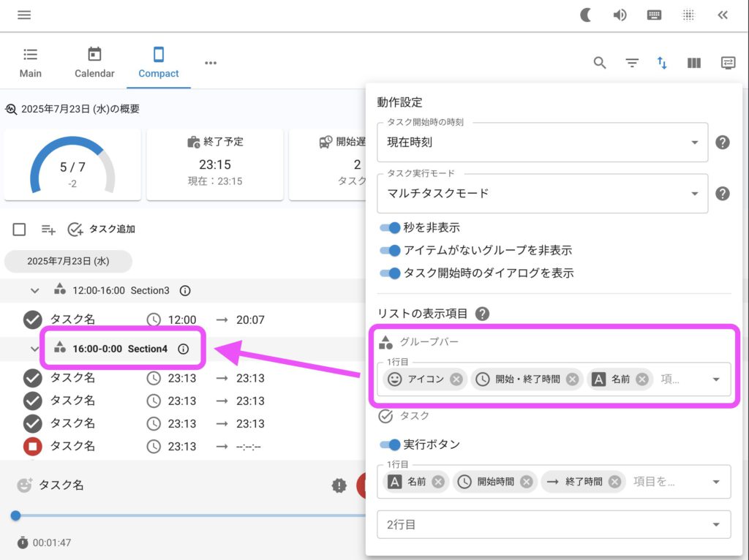Image resolution: width=749 pixels, height=560 pixels.
Task: Remove group bar 名前 chip
Action: pyautogui.click(x=642, y=379)
